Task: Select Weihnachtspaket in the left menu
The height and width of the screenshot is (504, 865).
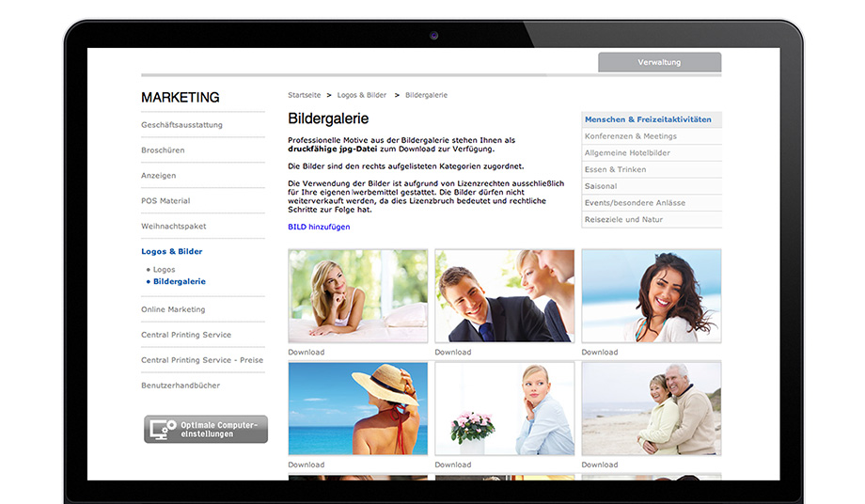Action: click(173, 227)
